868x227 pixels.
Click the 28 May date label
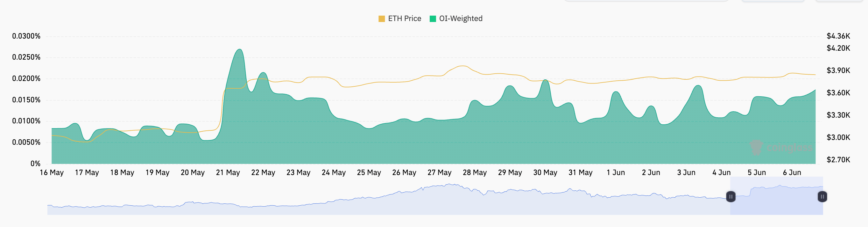click(475, 173)
